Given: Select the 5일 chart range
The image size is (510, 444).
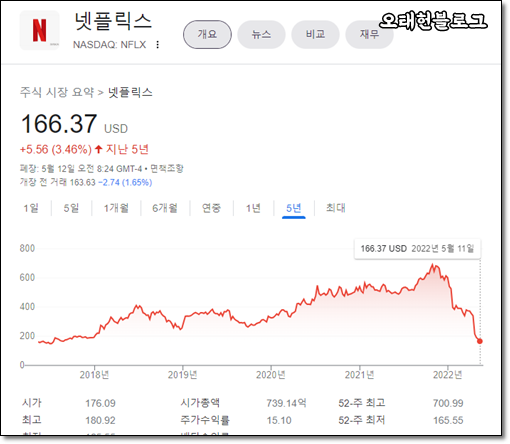Looking at the screenshot, I should click(71, 208).
